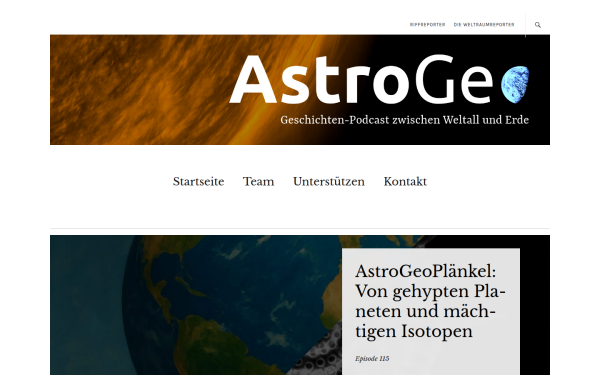
Task: Open article AstroGeoPlänkel: Von gehypten Planeten
Action: (x=430, y=301)
